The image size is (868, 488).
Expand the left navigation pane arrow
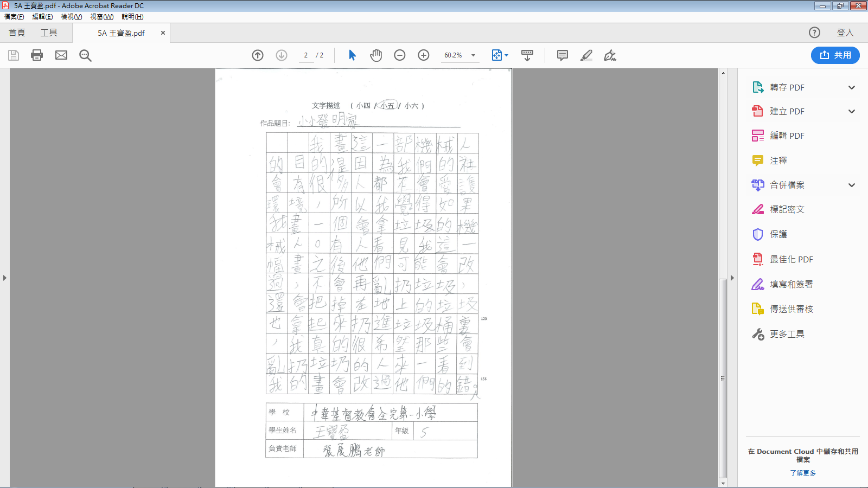5,278
